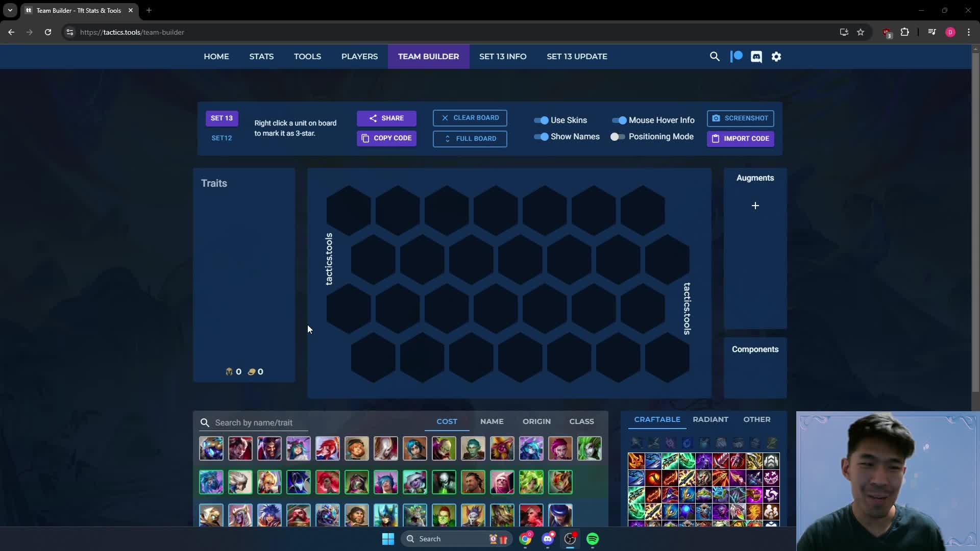Viewport: 980px width, 551px height.
Task: Select Zeri champion portrait
Action: (x=531, y=482)
